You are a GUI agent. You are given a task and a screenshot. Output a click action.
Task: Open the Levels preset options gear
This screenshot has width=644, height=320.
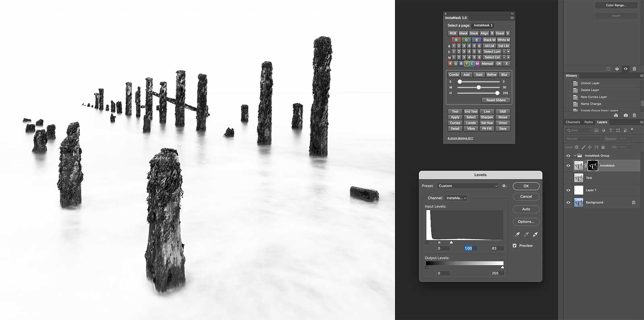click(x=504, y=186)
